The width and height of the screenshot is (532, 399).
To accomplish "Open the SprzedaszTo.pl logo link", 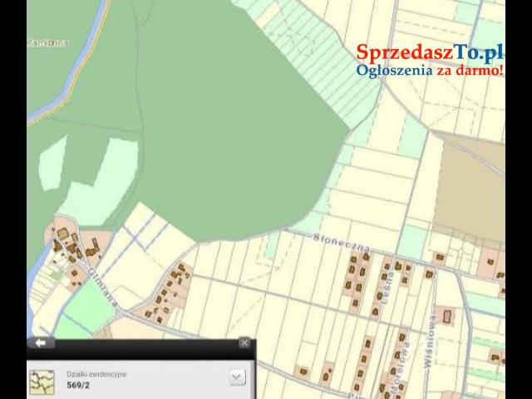I will 430,52.
